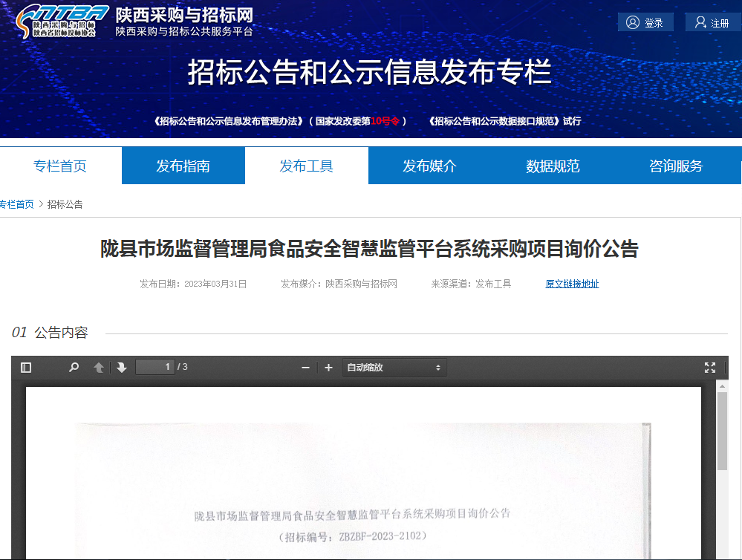
Task: Click the PDF page number field
Action: [x=155, y=367]
